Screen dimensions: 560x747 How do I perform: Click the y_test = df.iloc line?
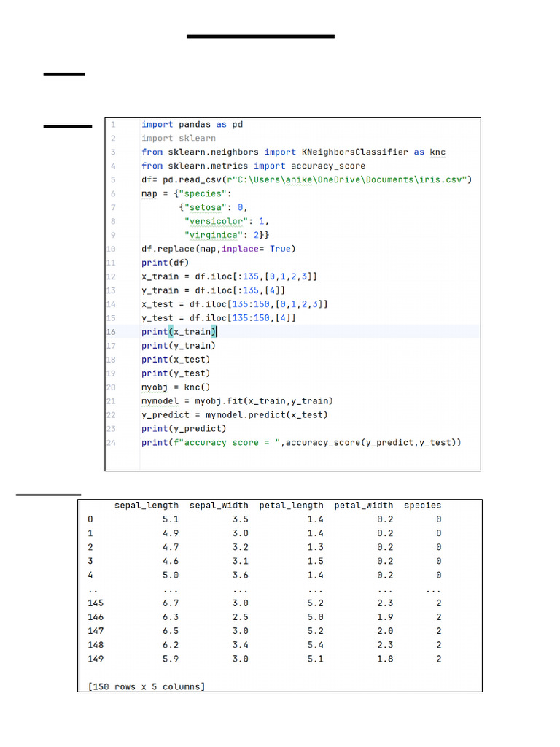(219, 318)
